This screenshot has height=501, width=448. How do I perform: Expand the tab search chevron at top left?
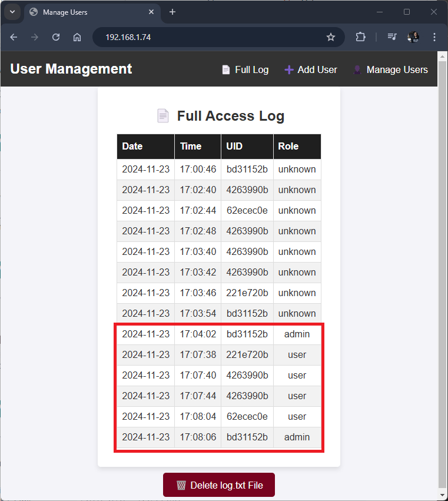click(12, 12)
